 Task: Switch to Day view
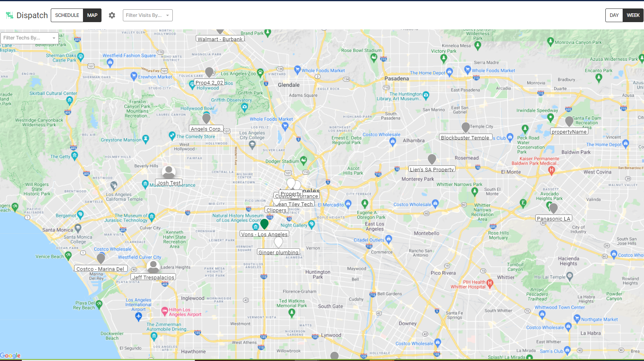tap(614, 15)
